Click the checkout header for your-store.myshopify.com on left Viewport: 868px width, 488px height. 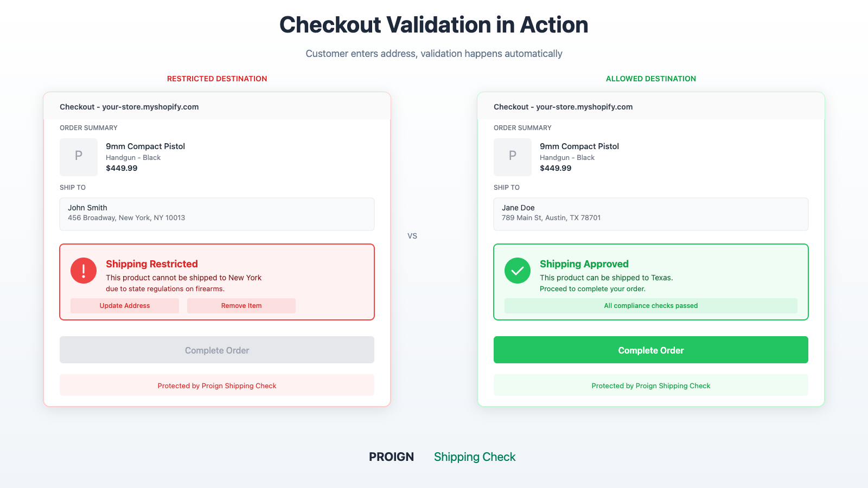point(130,107)
